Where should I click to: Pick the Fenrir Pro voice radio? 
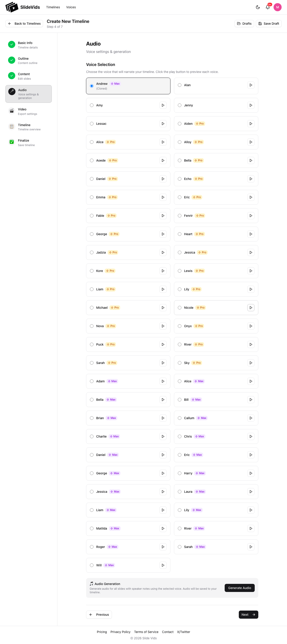(x=180, y=216)
